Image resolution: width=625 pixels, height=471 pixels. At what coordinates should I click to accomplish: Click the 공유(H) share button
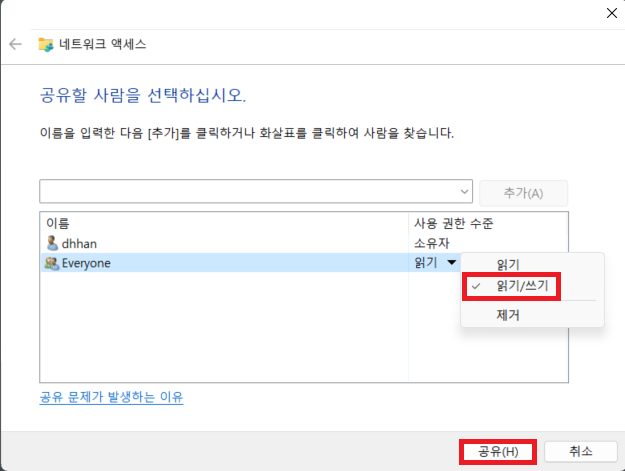(498, 451)
